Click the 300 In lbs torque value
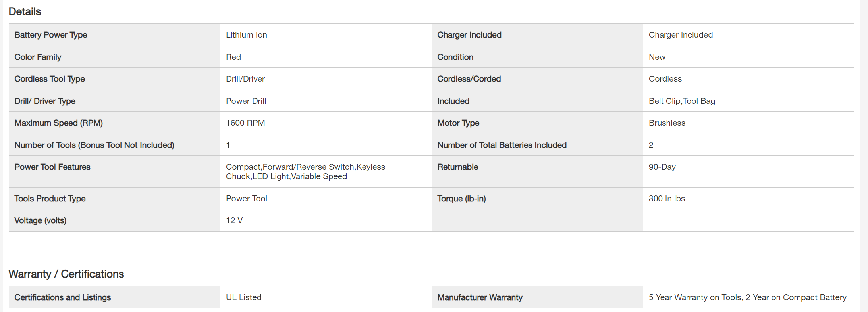The image size is (868, 312). coord(667,199)
